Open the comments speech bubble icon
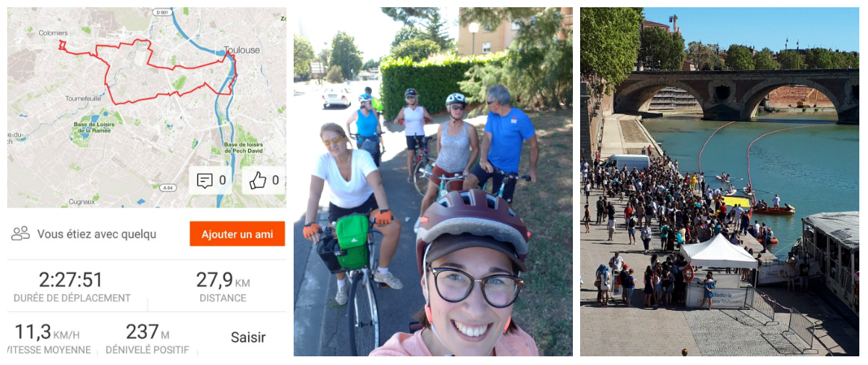Screen dimensions: 868x365 click(205, 180)
